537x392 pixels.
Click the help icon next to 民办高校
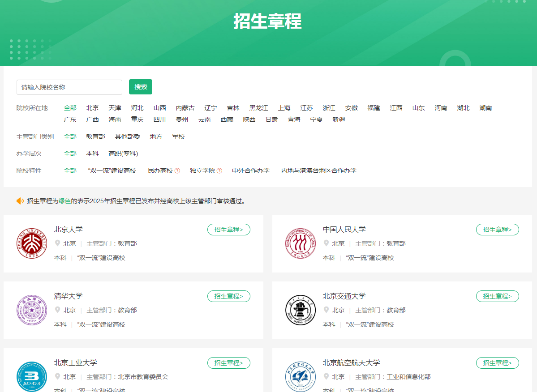click(x=177, y=170)
